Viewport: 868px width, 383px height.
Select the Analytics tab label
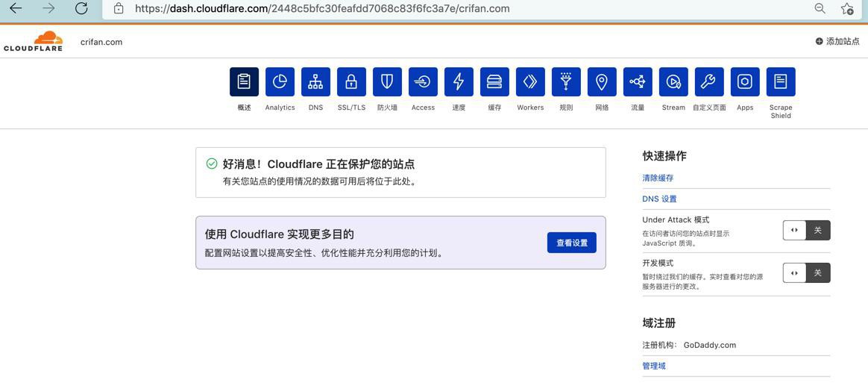pos(280,108)
